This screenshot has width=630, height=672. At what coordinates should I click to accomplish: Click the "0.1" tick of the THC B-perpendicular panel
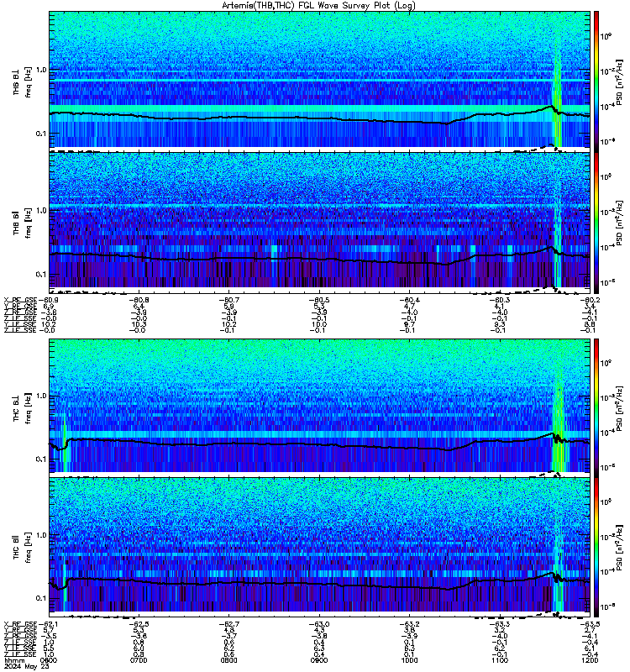click(x=41, y=459)
